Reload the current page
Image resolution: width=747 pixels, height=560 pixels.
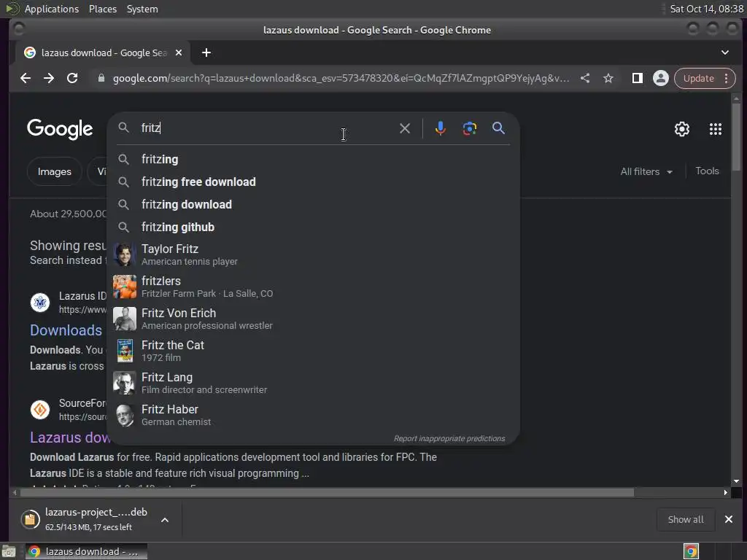tap(72, 78)
